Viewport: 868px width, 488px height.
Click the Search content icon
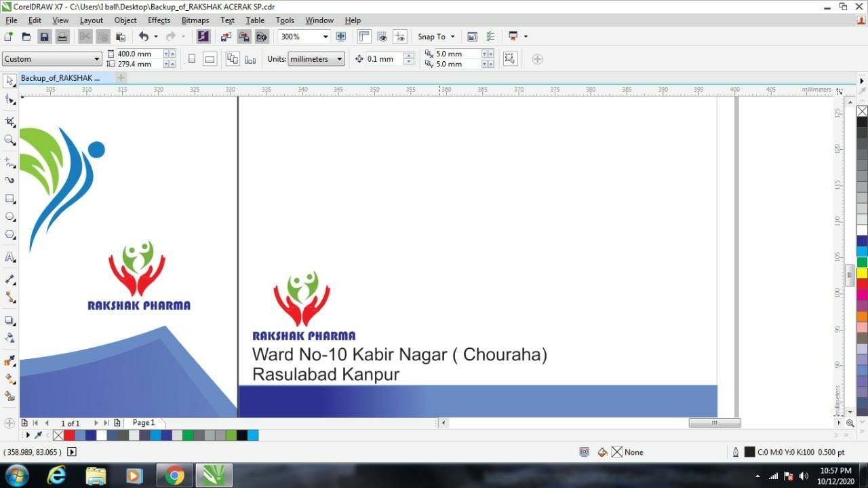(x=203, y=37)
